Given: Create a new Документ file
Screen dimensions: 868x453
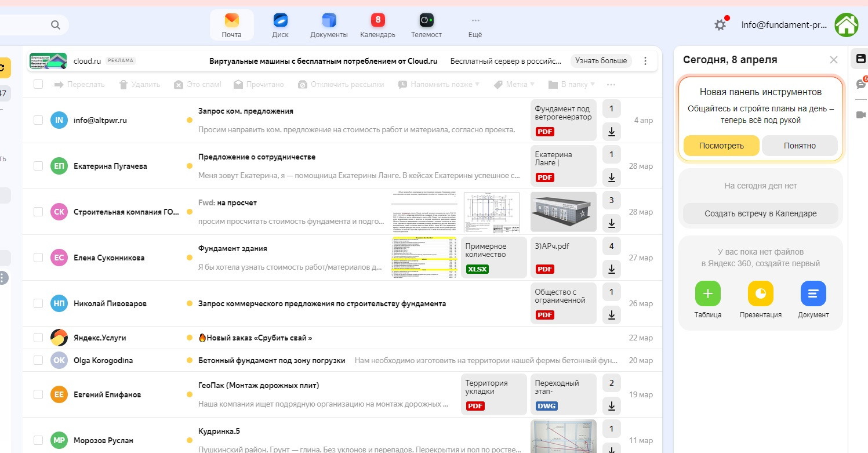Looking at the screenshot, I should 813,300.
